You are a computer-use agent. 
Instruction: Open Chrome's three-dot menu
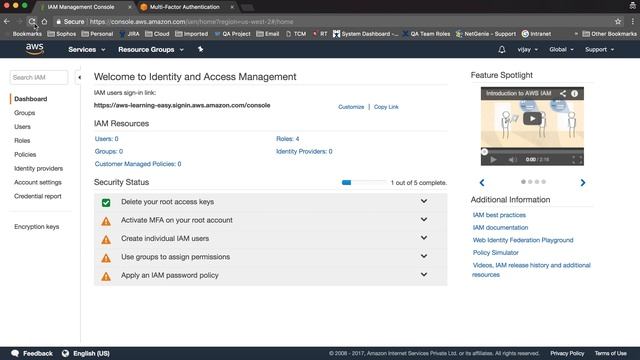(633, 21)
